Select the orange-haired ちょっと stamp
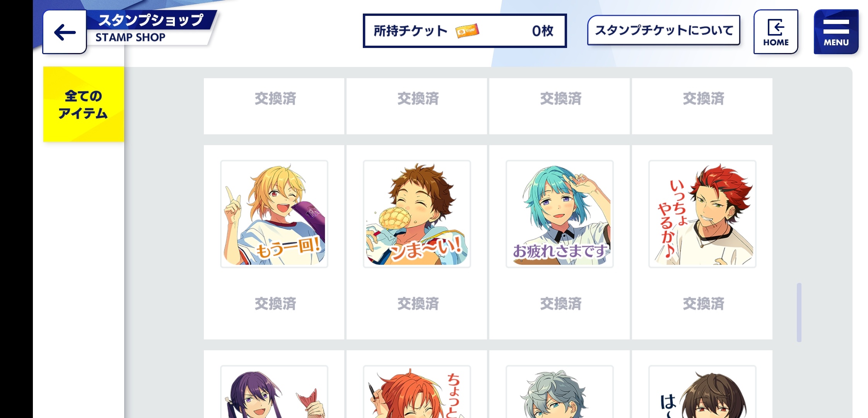The height and width of the screenshot is (418, 868). coord(417,392)
